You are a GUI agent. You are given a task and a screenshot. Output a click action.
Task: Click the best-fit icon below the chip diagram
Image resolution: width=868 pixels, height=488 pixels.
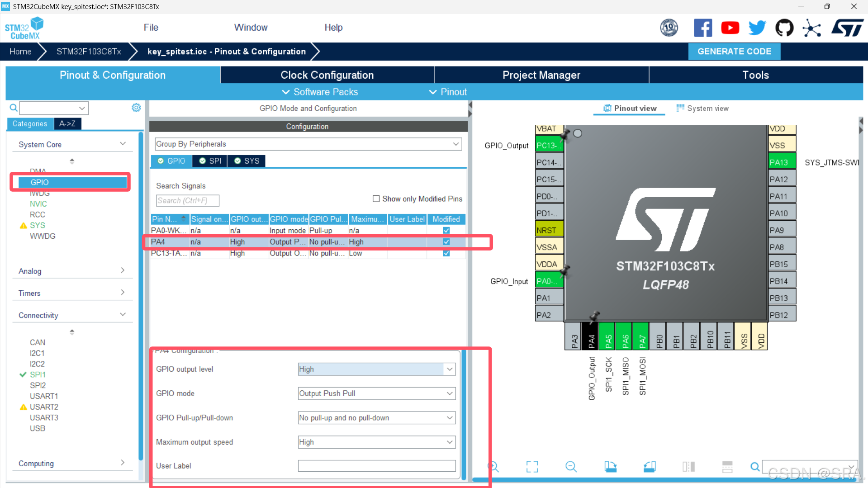(532, 466)
